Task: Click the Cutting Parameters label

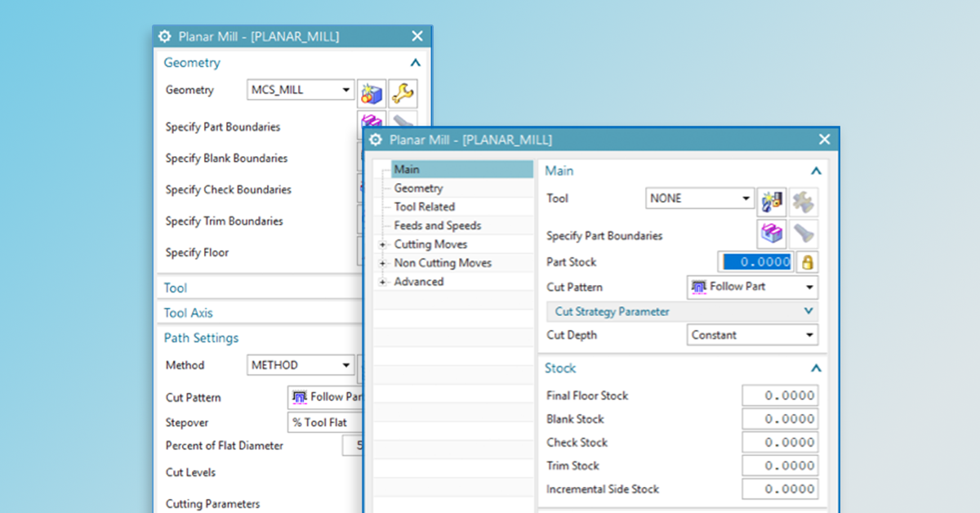Action: [x=212, y=504]
